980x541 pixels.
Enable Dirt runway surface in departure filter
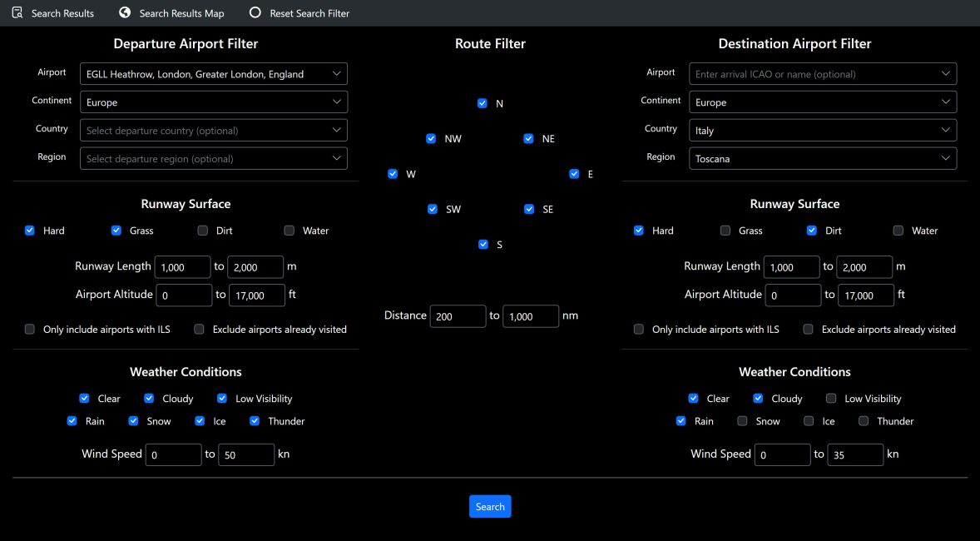[202, 230]
